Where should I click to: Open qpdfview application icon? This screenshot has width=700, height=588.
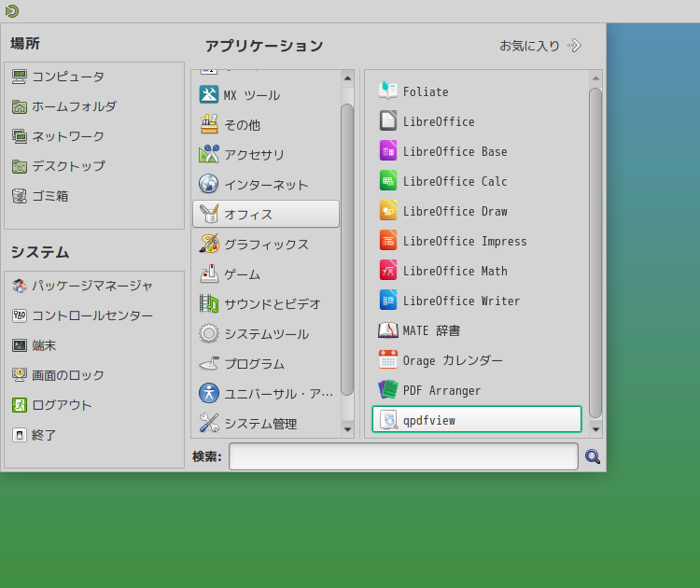click(388, 420)
